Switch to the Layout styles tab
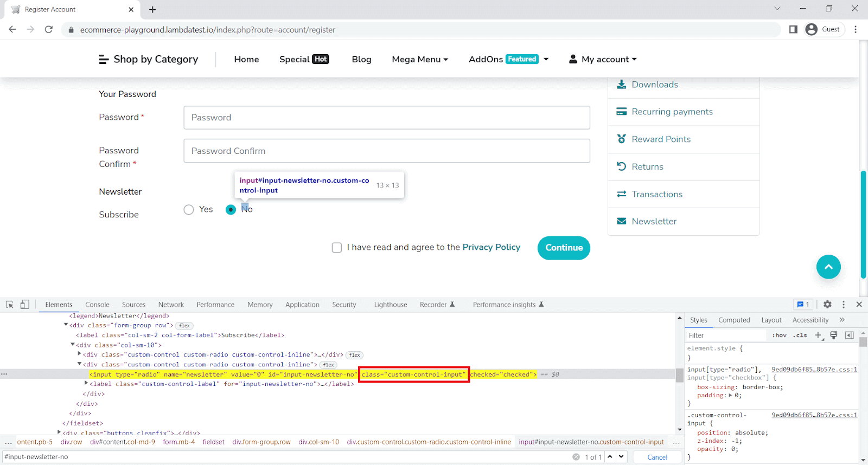Screen dimensions: 868x465 (771, 320)
